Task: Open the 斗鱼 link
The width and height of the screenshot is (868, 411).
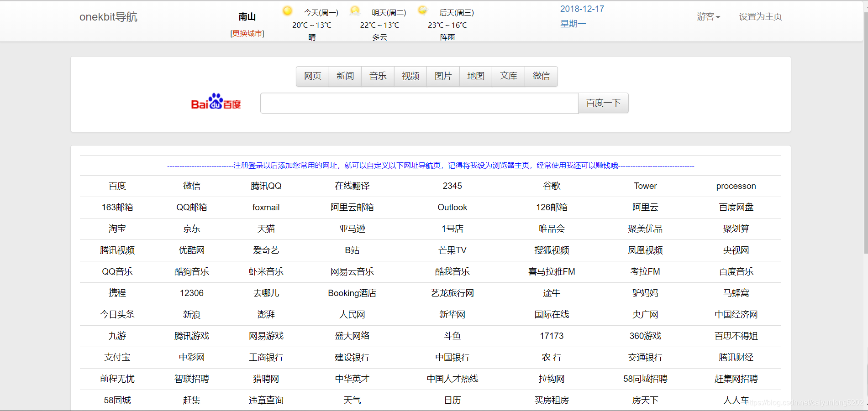Action: pos(452,336)
